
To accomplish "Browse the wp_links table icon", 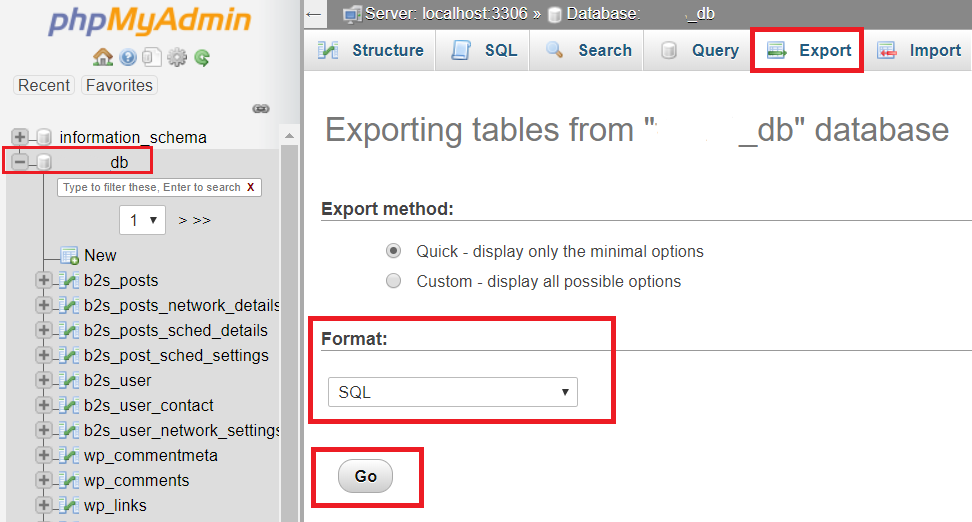I will 69,505.
